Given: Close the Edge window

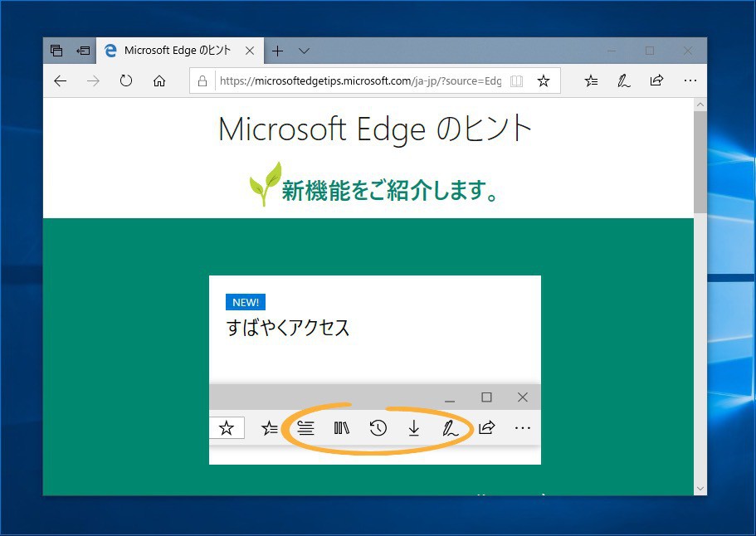Looking at the screenshot, I should [x=688, y=51].
